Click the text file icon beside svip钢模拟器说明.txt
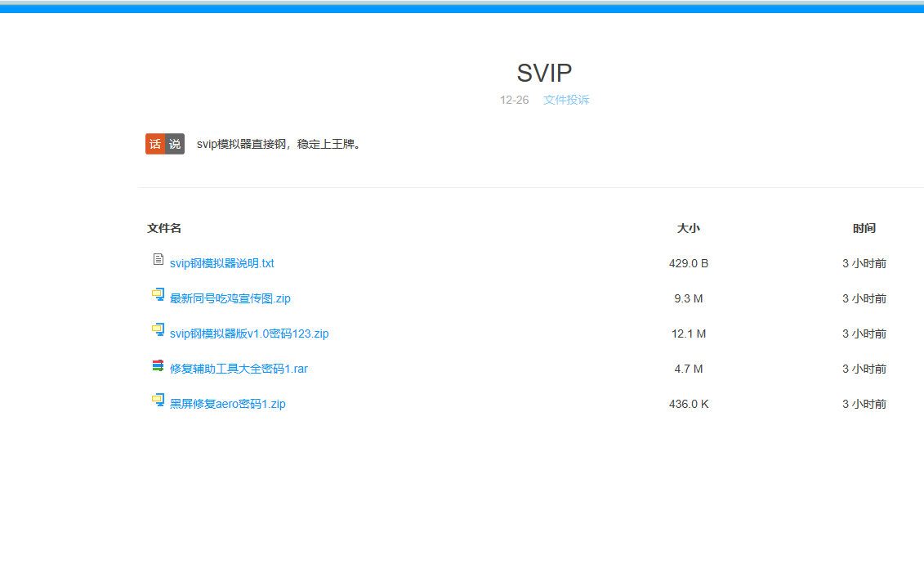Image resolution: width=924 pixels, height=582 pixels. (158, 259)
